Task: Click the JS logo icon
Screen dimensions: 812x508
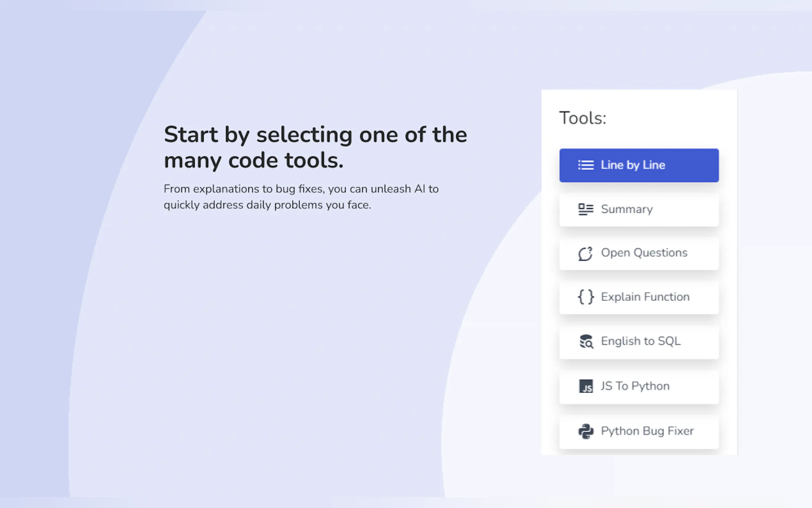Action: pos(586,386)
